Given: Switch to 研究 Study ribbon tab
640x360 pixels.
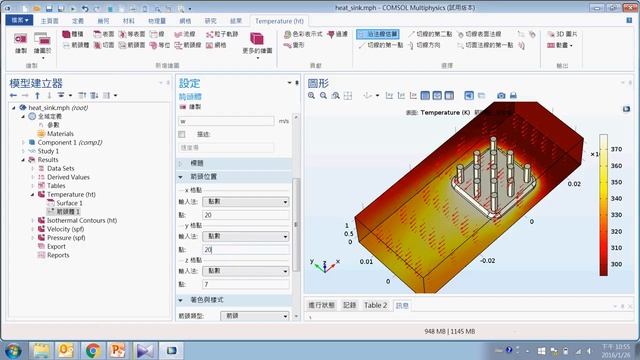Looking at the screenshot, I should [x=210, y=21].
